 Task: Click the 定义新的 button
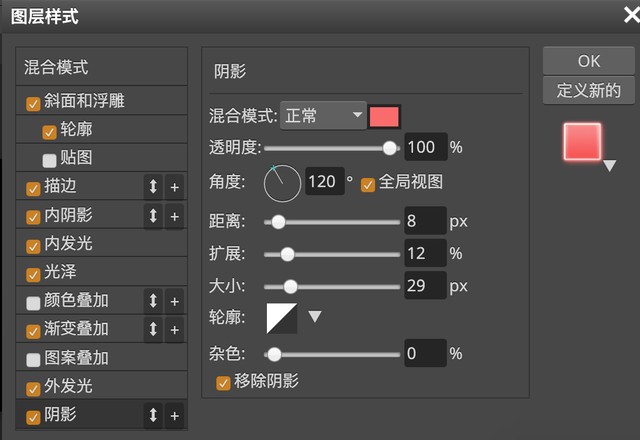click(588, 91)
